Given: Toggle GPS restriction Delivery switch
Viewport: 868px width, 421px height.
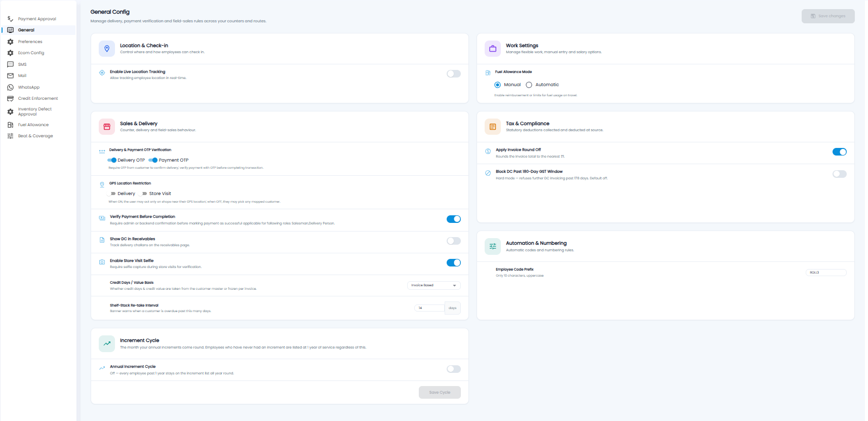Looking at the screenshot, I should (x=112, y=194).
